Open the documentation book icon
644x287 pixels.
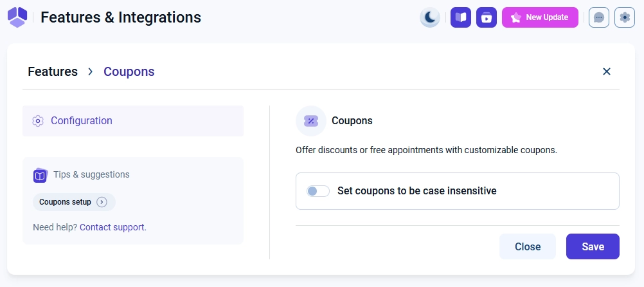coord(461,17)
